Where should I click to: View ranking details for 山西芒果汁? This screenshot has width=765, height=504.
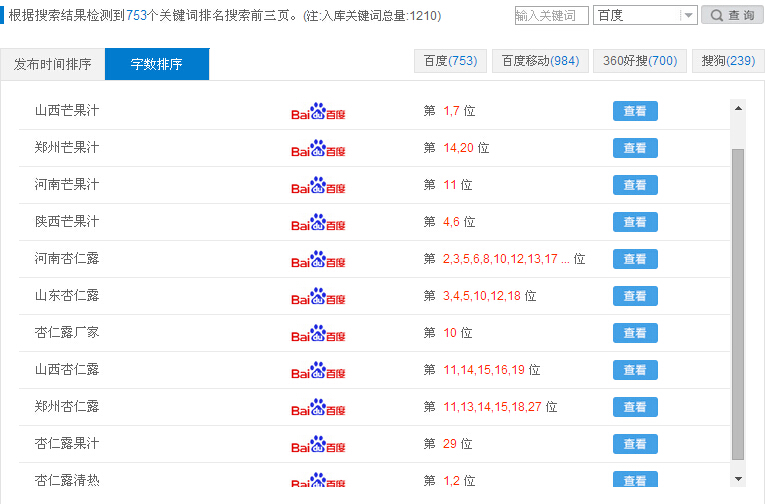coord(635,111)
